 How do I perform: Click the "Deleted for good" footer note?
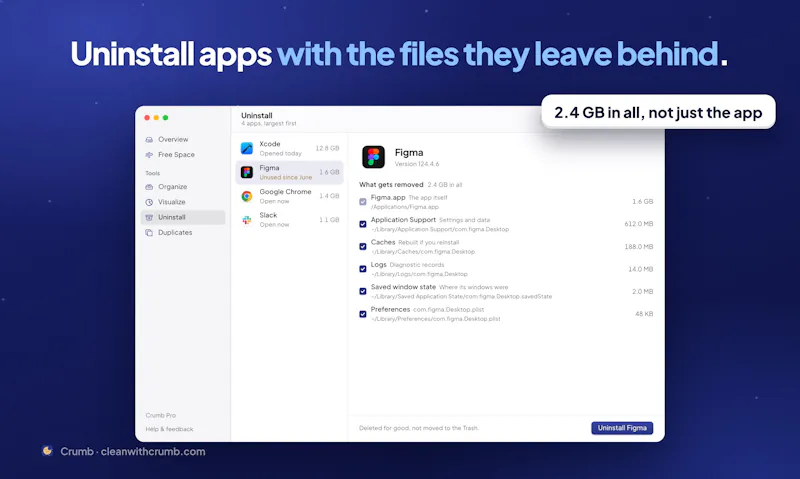pyautogui.click(x=419, y=428)
